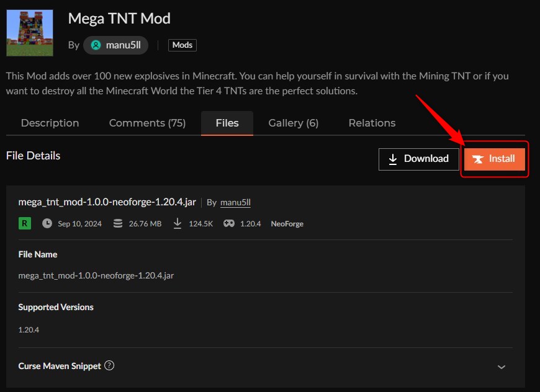This screenshot has height=392, width=540.
Task: Click the anvil icon inside the Install button
Action: tap(478, 159)
